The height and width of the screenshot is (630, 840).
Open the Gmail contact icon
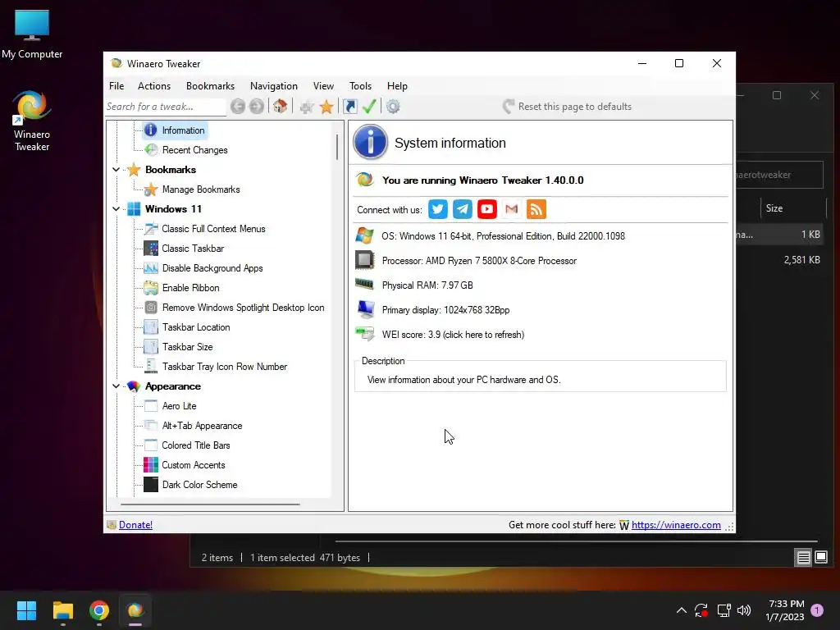pos(512,209)
